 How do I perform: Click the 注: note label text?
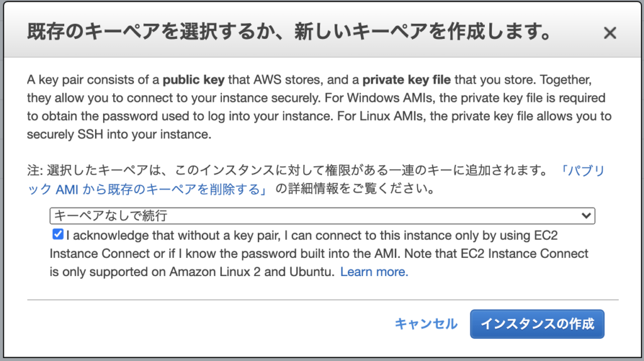click(35, 170)
